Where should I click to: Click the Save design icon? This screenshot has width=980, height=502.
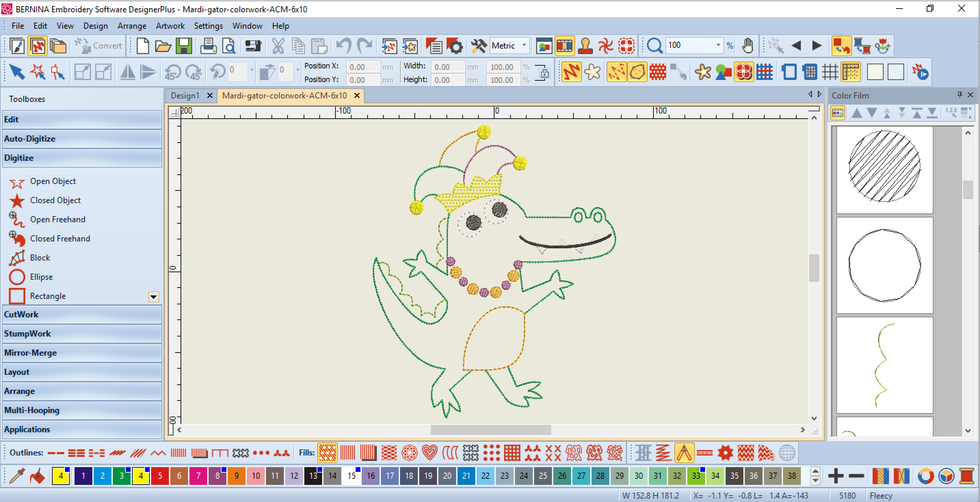click(184, 46)
